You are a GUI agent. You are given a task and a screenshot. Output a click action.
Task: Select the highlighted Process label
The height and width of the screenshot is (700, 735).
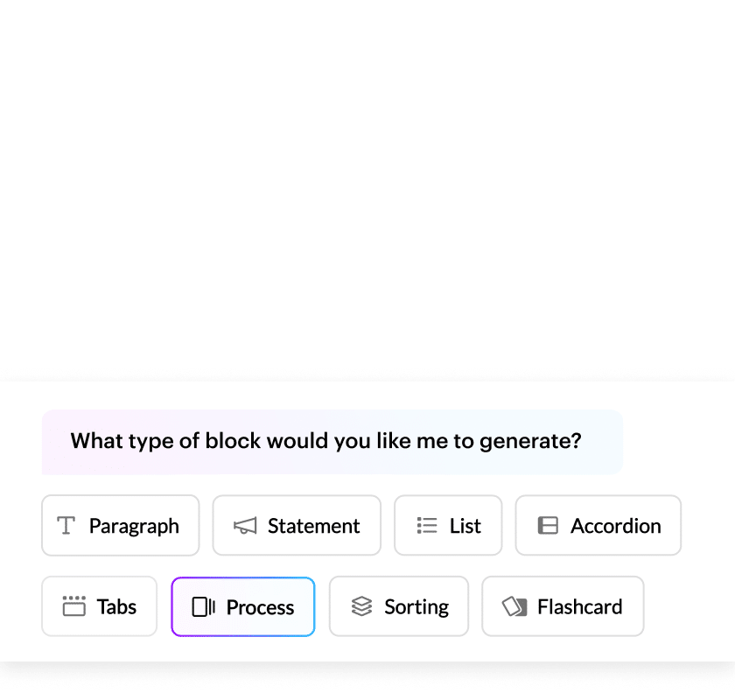coord(260,607)
